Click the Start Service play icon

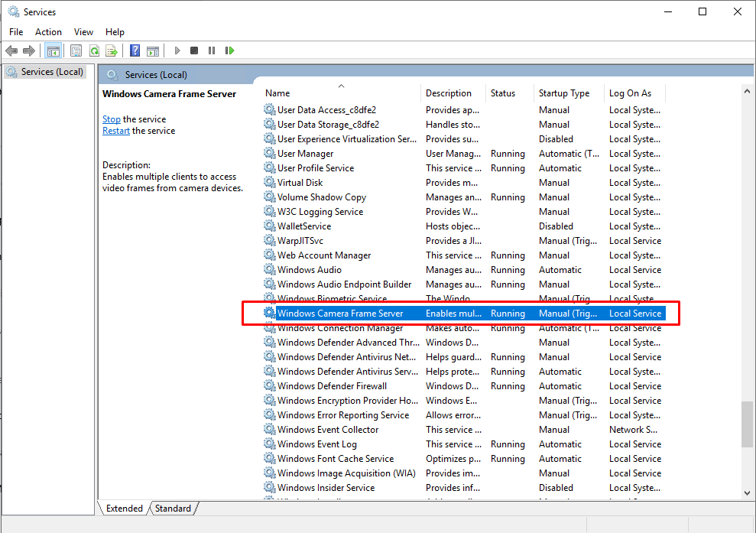(177, 50)
